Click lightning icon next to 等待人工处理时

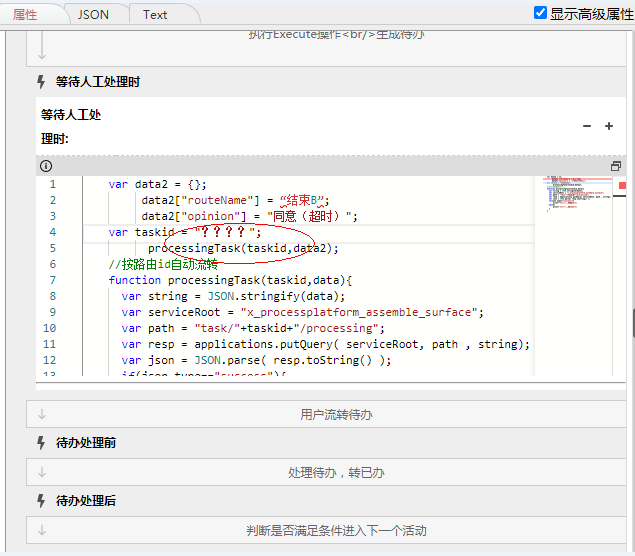tap(41, 82)
